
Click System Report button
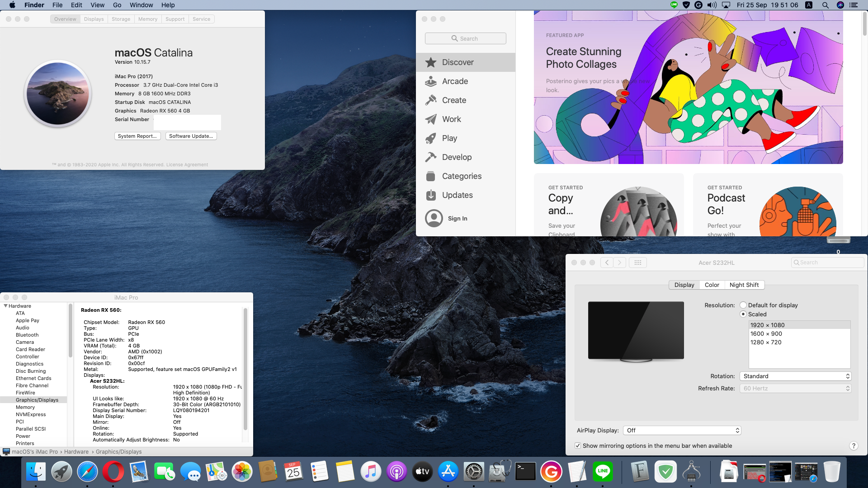click(137, 136)
